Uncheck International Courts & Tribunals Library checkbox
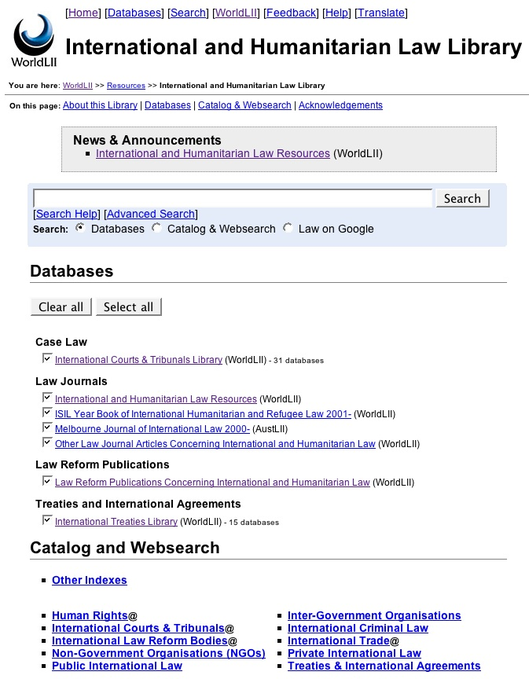 pyautogui.click(x=47, y=358)
